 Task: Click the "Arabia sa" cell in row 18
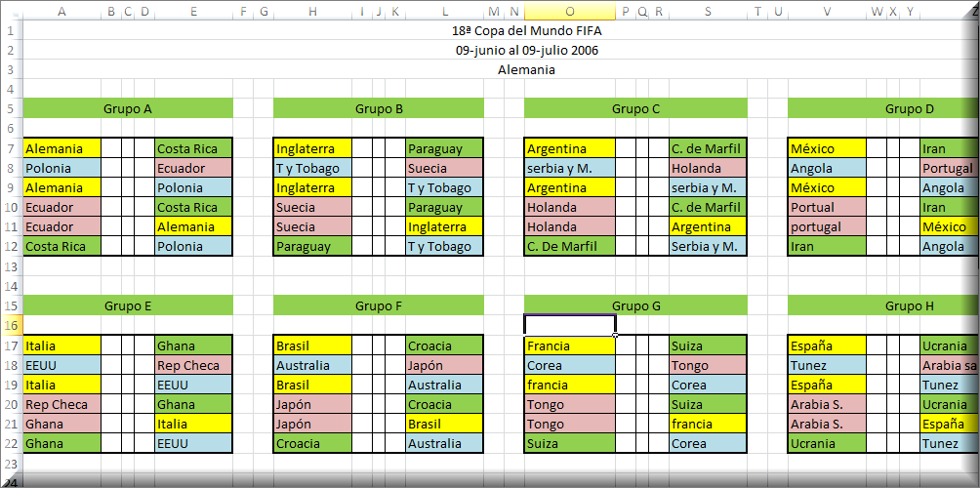[x=947, y=365]
